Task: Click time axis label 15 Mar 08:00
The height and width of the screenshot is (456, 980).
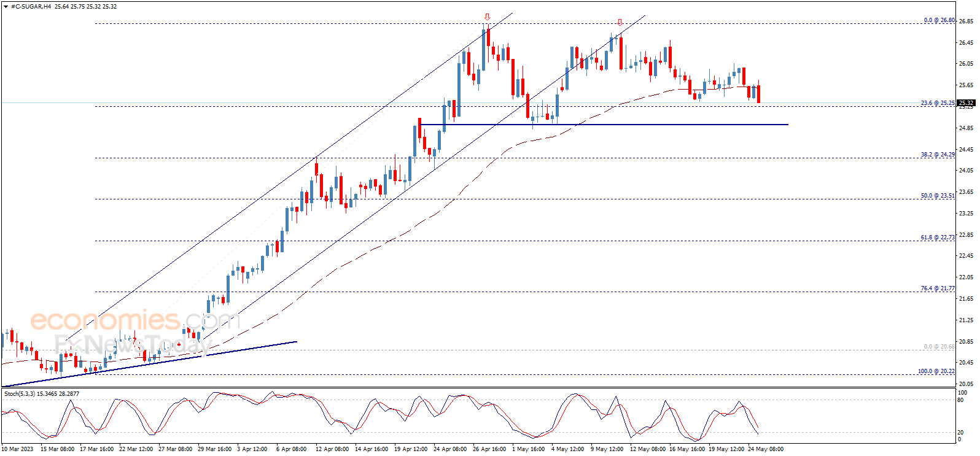Action: [x=57, y=449]
